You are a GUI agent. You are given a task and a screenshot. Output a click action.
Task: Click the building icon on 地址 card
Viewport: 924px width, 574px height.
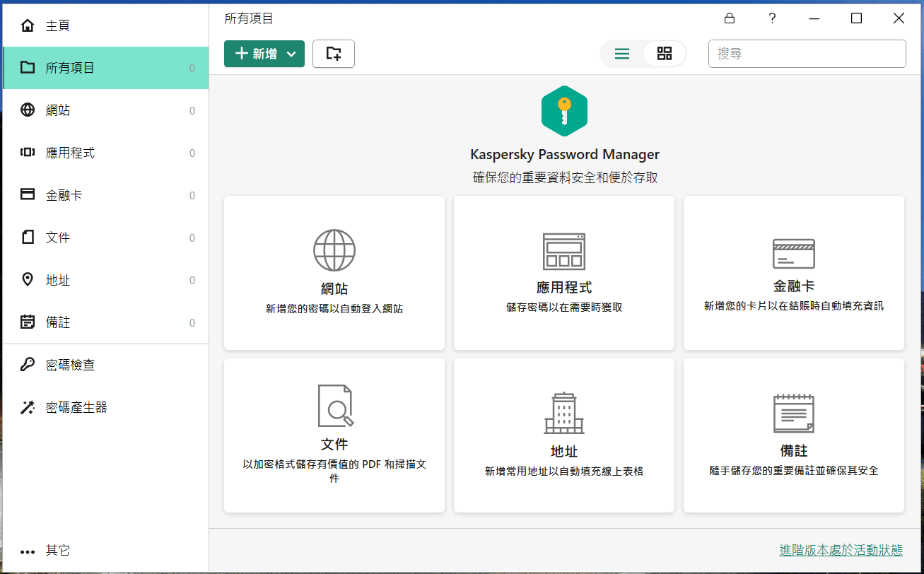564,414
